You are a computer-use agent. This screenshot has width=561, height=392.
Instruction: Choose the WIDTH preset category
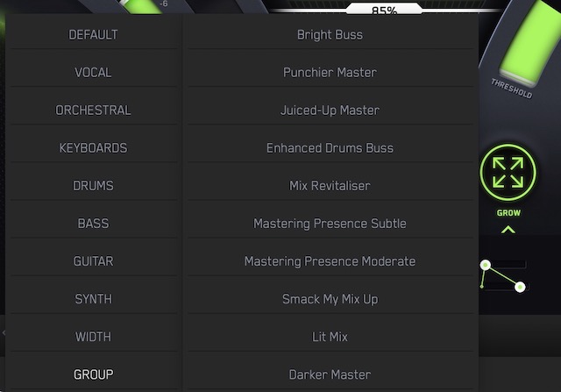(93, 337)
